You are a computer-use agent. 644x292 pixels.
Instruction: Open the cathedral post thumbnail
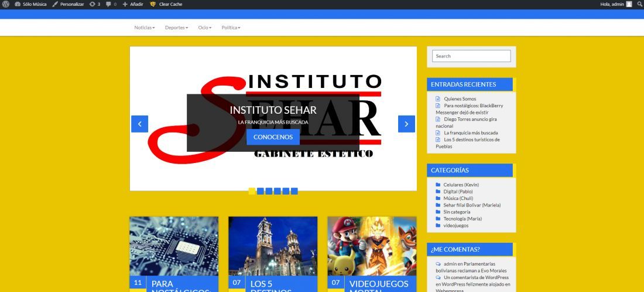(x=273, y=246)
